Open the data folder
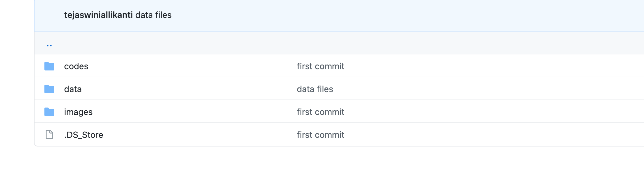The width and height of the screenshot is (644, 178). pos(73,89)
